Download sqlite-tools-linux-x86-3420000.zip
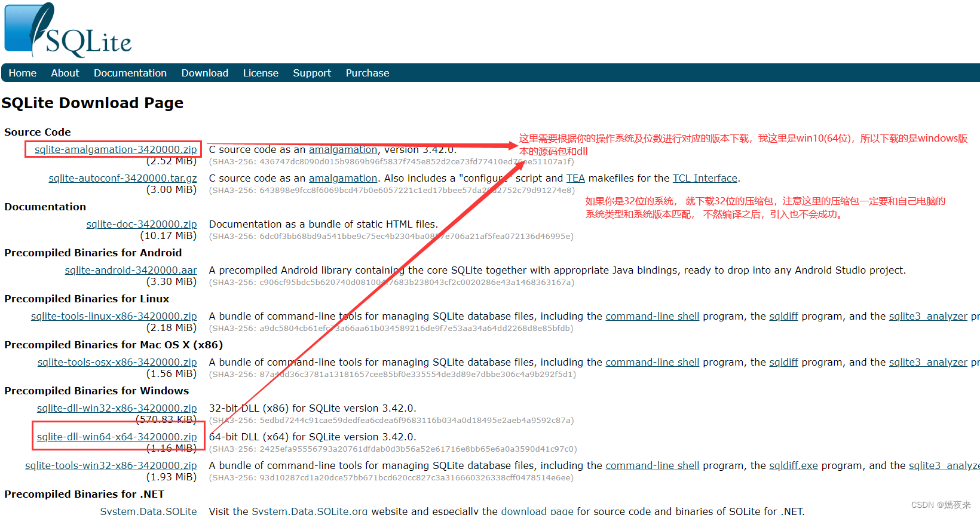Image resolution: width=980 pixels, height=515 pixels. [114, 316]
